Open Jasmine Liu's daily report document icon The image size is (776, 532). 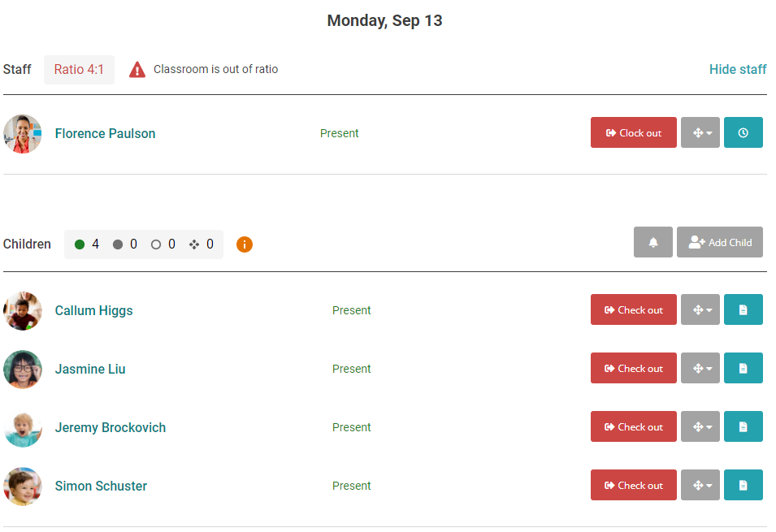coord(743,368)
